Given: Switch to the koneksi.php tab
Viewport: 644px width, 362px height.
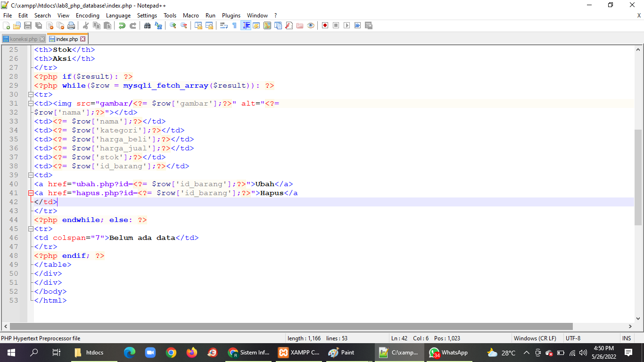Looking at the screenshot, I should (24, 39).
